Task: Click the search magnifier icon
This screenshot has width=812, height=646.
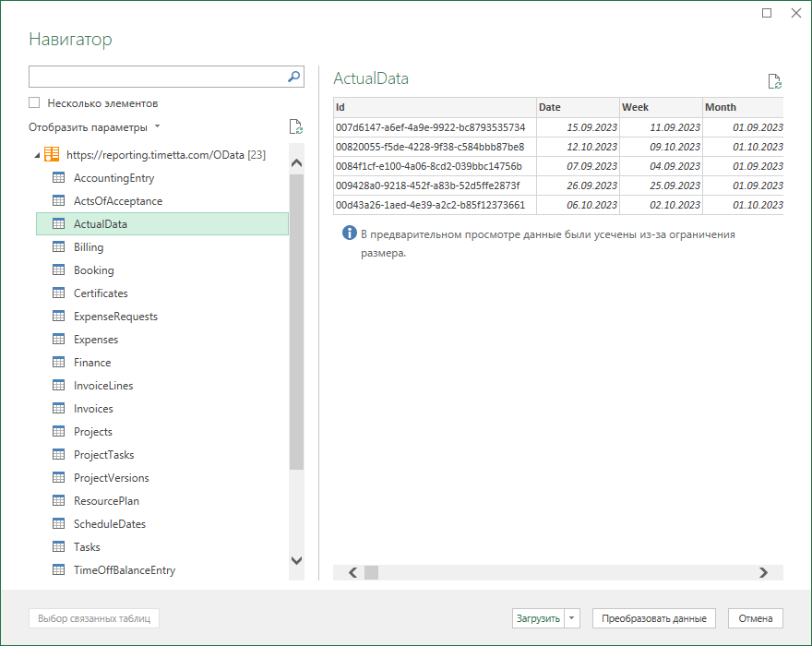Action: click(x=294, y=77)
